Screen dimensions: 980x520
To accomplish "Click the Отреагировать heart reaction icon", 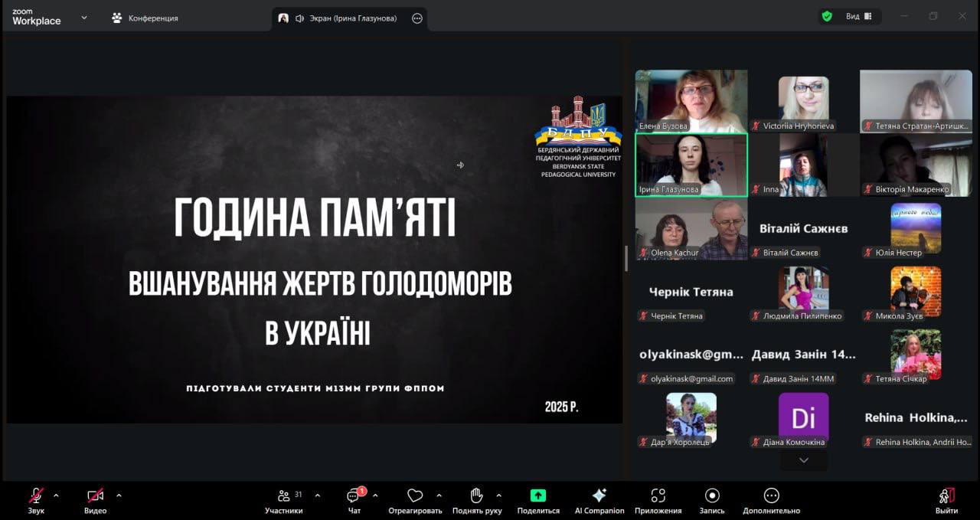I will [415, 496].
